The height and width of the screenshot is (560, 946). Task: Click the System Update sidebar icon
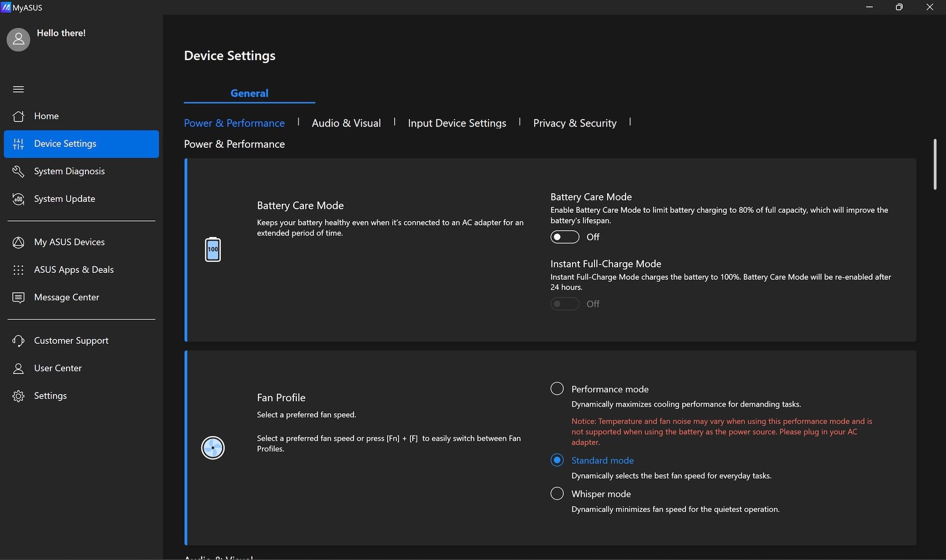(18, 198)
